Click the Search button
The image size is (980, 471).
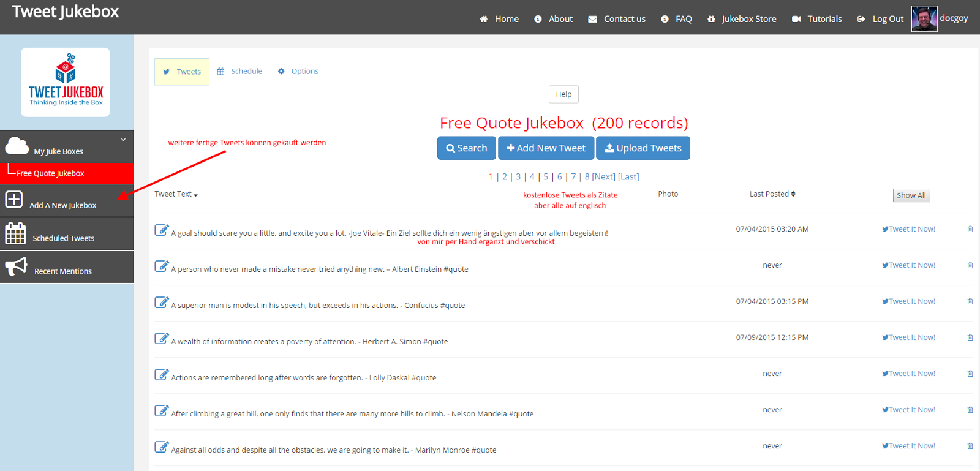[467, 148]
